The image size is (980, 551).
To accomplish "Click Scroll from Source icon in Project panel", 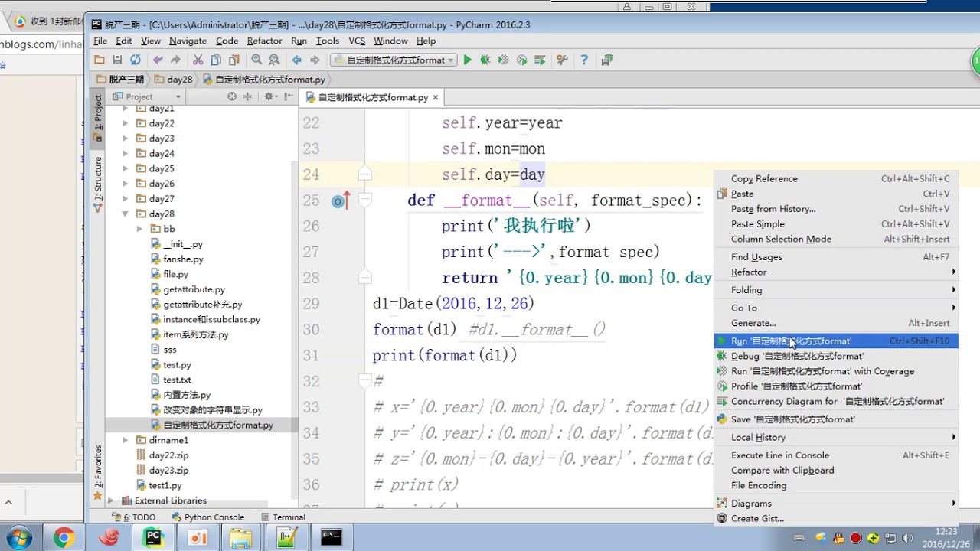I will click(x=232, y=96).
